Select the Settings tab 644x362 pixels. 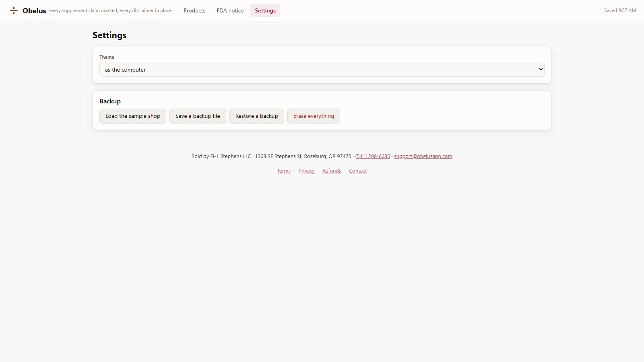(265, 10)
